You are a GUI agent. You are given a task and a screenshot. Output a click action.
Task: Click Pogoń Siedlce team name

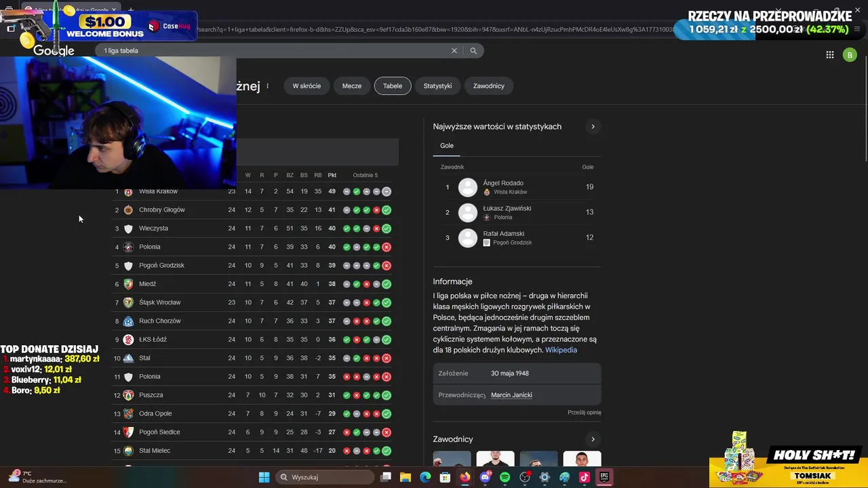[x=159, y=432]
